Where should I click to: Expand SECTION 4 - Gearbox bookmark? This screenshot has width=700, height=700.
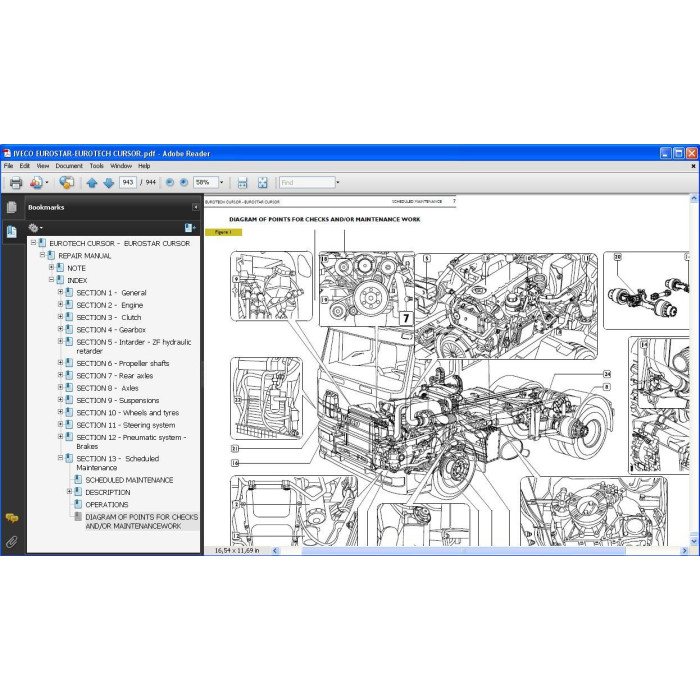[x=60, y=329]
